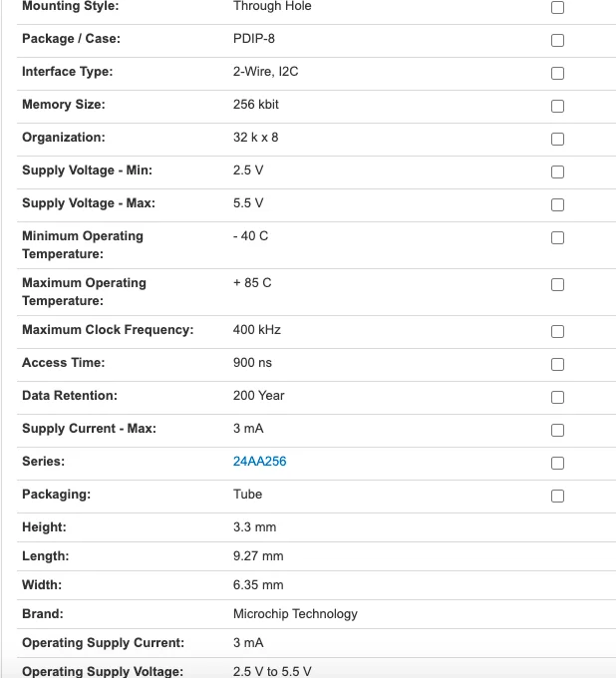This screenshot has height=678, width=616.
Task: Select the Interface Type filter checkbox
Action: (x=557, y=73)
